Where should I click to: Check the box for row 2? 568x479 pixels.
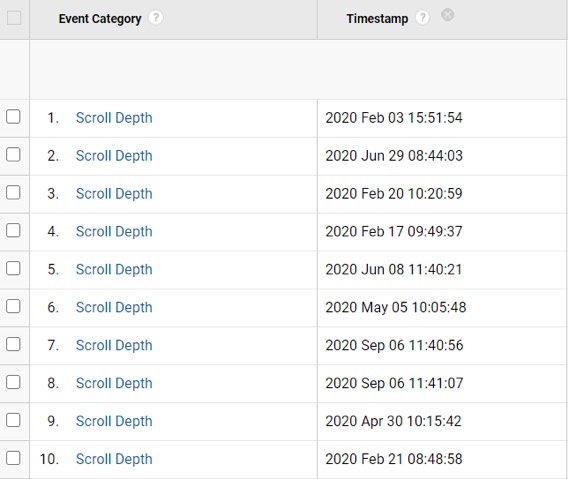13,155
